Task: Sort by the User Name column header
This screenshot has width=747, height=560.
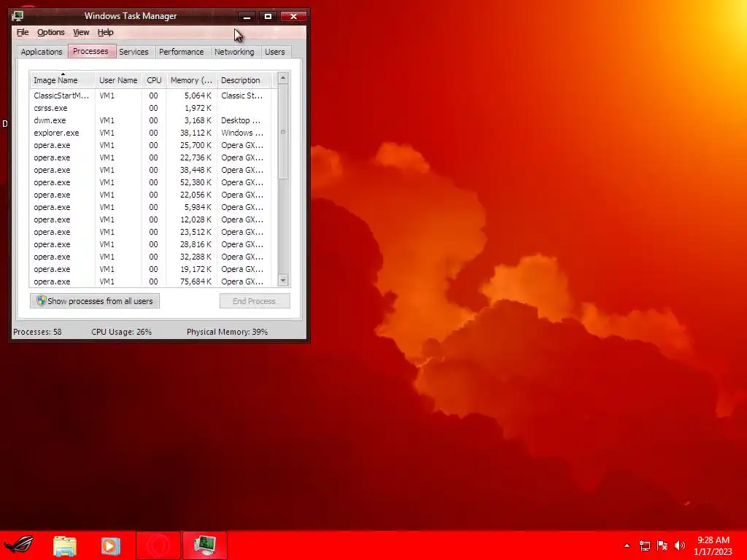Action: coord(118,80)
